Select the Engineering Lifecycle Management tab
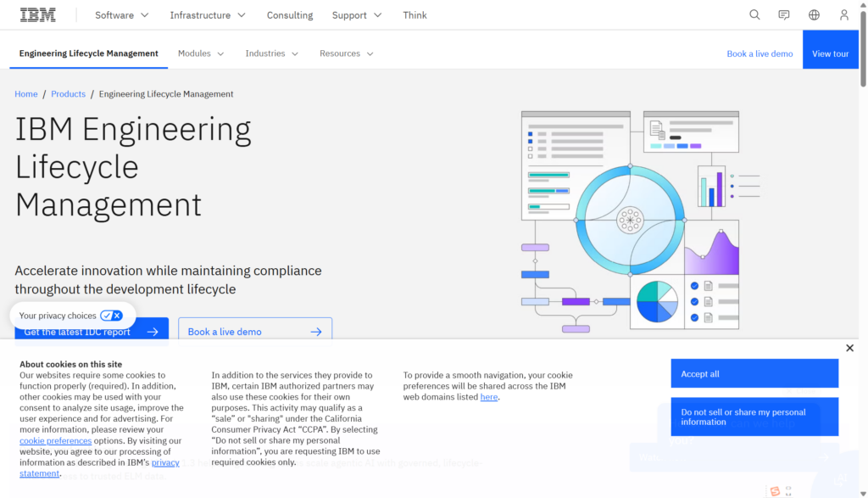Viewport: 868px width, 498px height. tap(88, 53)
